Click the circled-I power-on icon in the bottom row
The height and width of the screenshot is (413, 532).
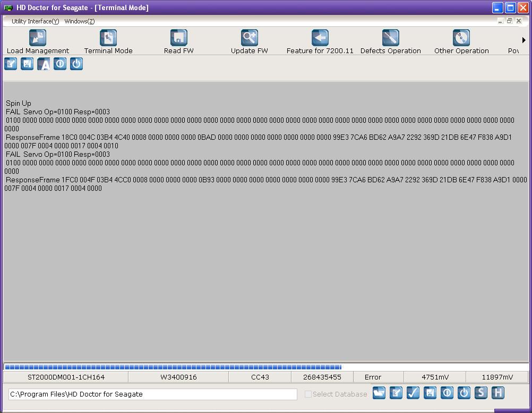point(447,393)
